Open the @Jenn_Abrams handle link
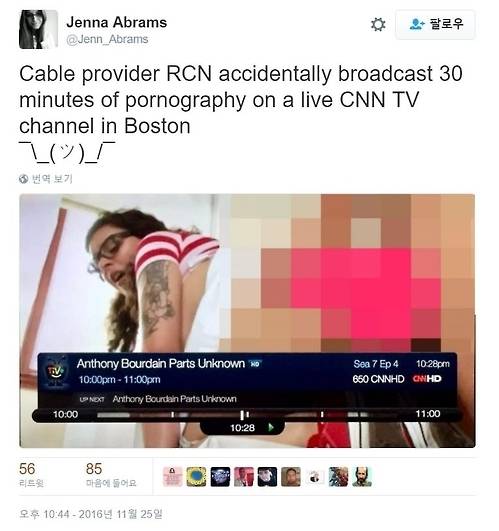The height and width of the screenshot is (531, 499). (x=107, y=39)
